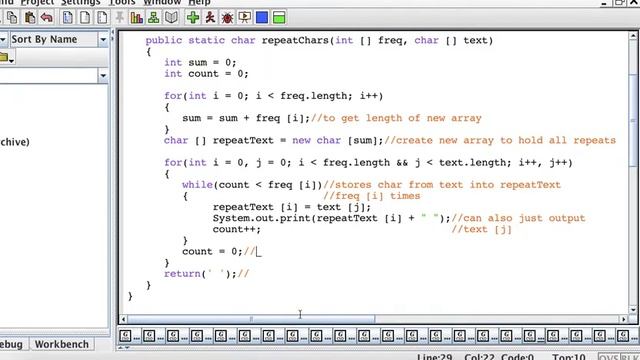Open the Help menu
The image size is (640, 360).
(200, 2)
